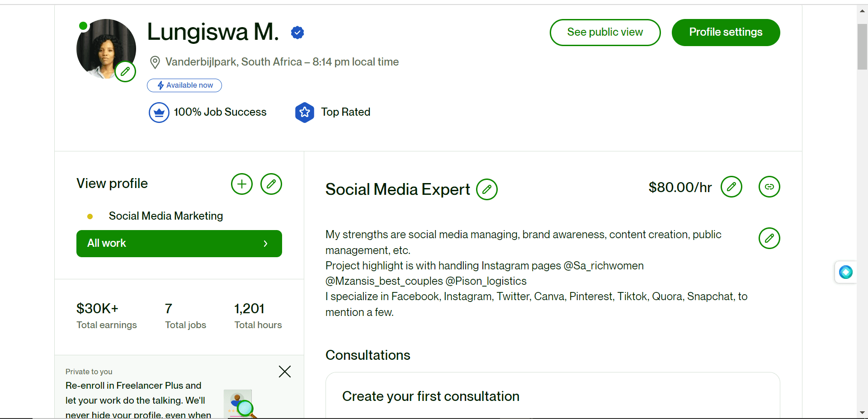Click the profile photo thumbnail
Image resolution: width=868 pixels, height=419 pixels.
tap(106, 49)
